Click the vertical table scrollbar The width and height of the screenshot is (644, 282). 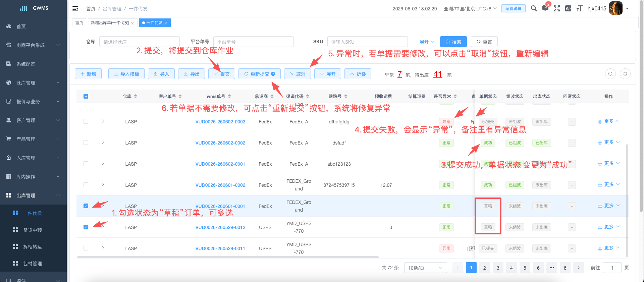tap(627, 200)
